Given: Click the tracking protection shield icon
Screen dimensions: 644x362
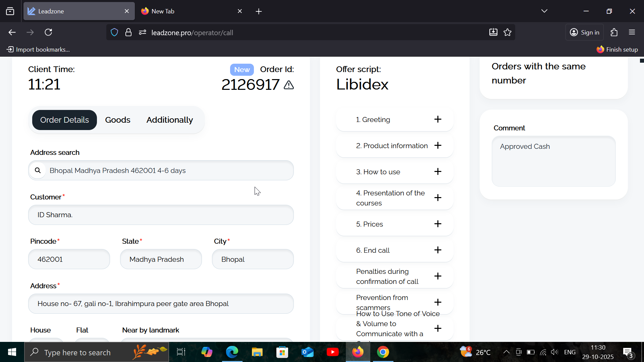Looking at the screenshot, I should tap(114, 33).
